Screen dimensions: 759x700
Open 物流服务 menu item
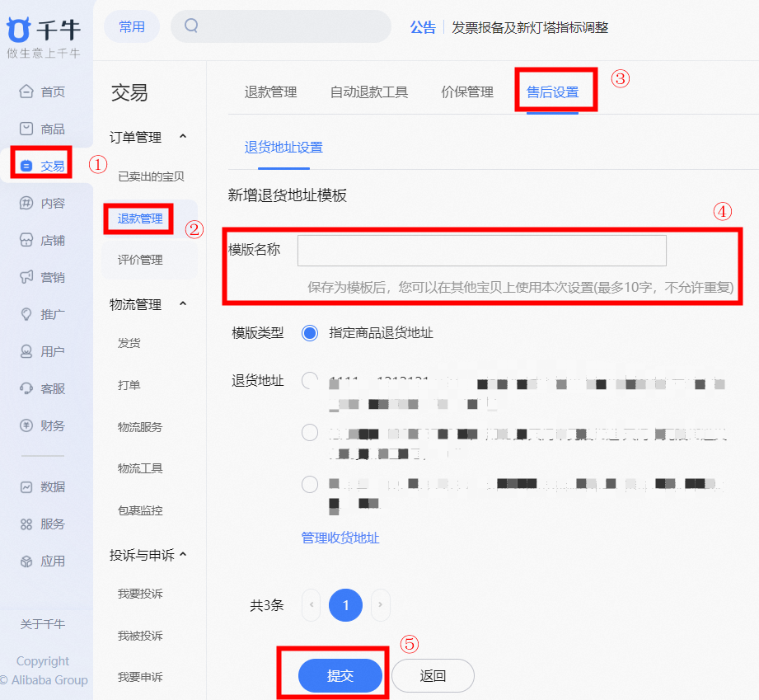tap(140, 427)
